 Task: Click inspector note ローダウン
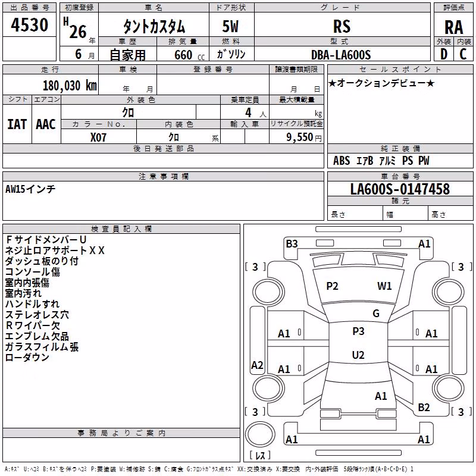click(x=27, y=358)
